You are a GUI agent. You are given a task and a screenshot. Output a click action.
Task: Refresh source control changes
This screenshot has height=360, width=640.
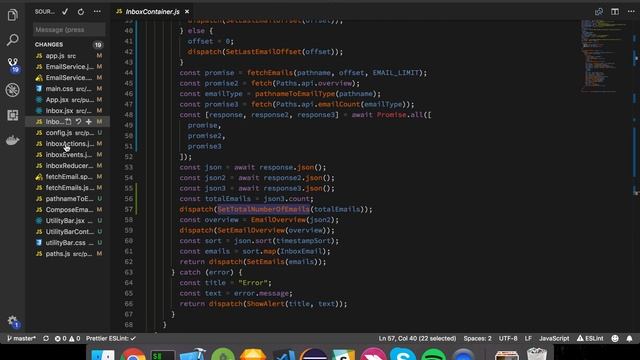[x=81, y=12]
